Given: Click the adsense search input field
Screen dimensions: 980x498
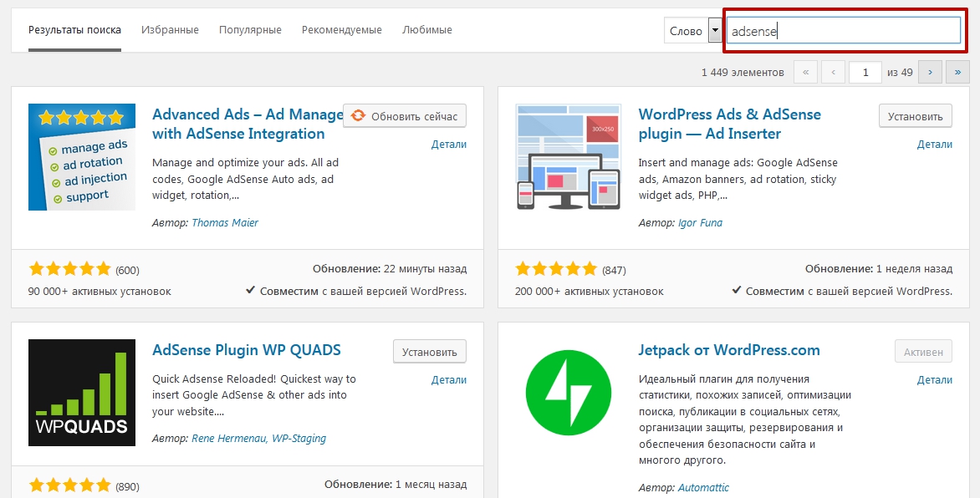Looking at the screenshot, I should pos(843,31).
